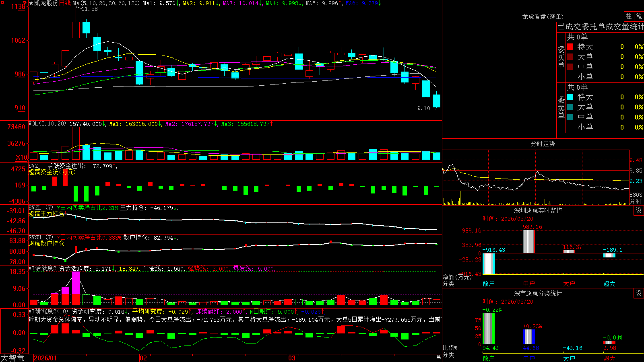The height and width of the screenshot is (362, 644).
Task: Select the AI研究度2(10) indicator label
Action: 48,311
